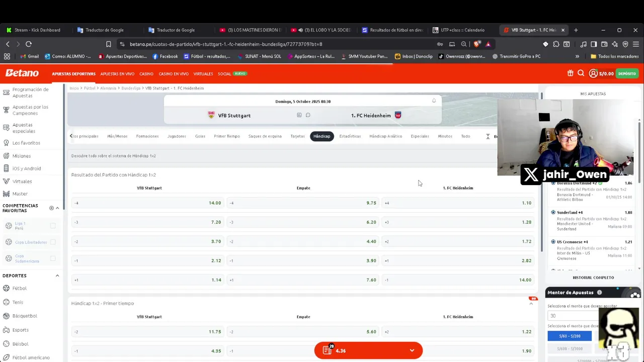Check the Liga 1 Perú checkbox

53,226
